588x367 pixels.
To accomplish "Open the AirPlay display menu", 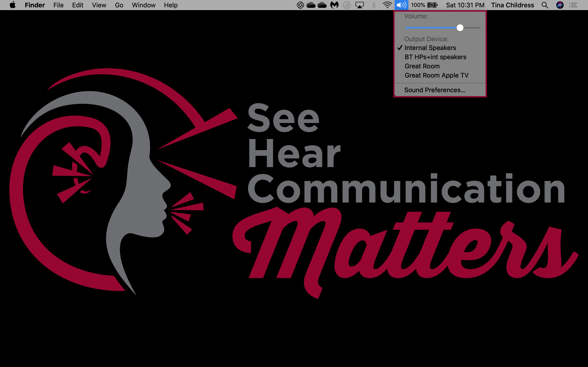I will [x=359, y=5].
